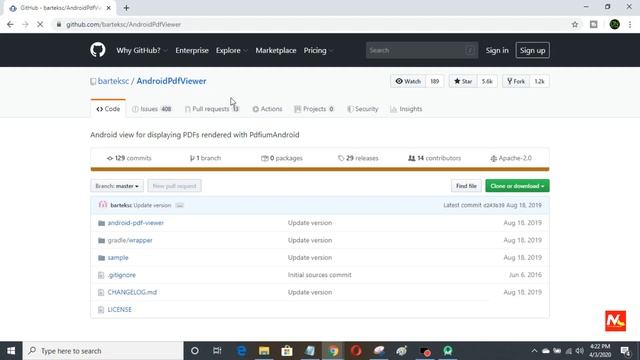640x360 pixels.
Task: Open the Projects tab
Action: (314, 109)
